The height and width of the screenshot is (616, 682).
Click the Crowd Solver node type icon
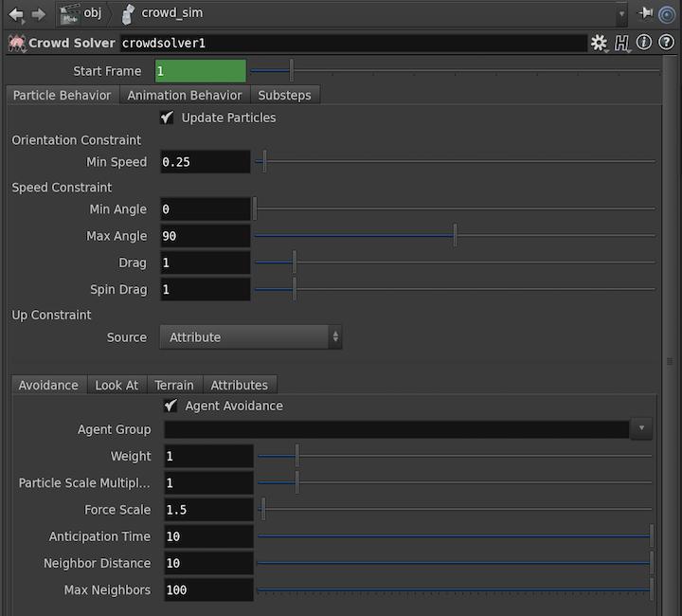pos(16,44)
